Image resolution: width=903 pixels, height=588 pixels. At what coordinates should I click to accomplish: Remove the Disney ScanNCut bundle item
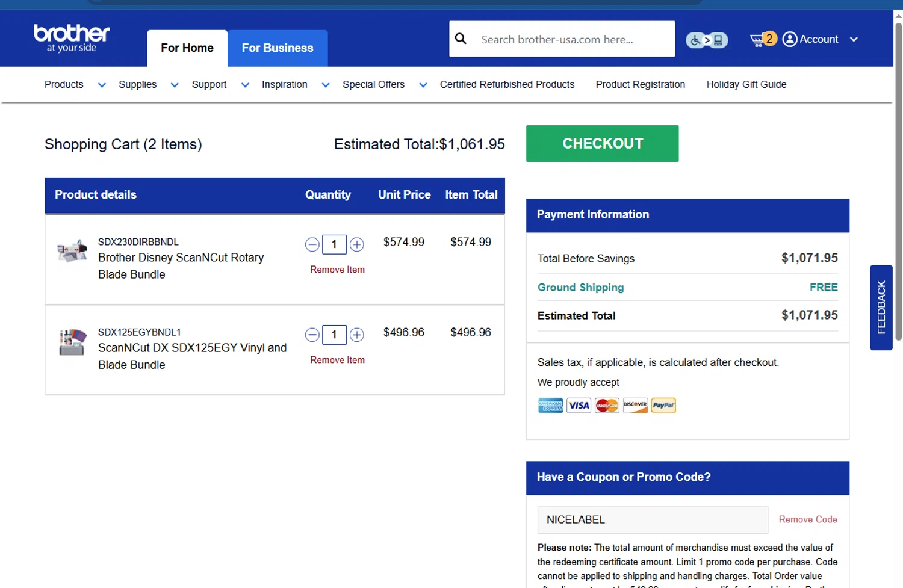click(x=337, y=270)
